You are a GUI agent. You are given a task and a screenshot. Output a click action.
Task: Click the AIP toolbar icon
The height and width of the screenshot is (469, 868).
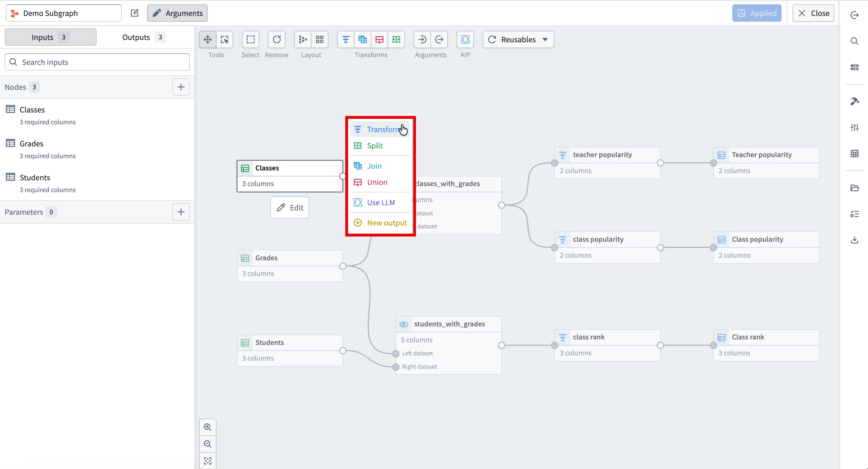click(465, 40)
